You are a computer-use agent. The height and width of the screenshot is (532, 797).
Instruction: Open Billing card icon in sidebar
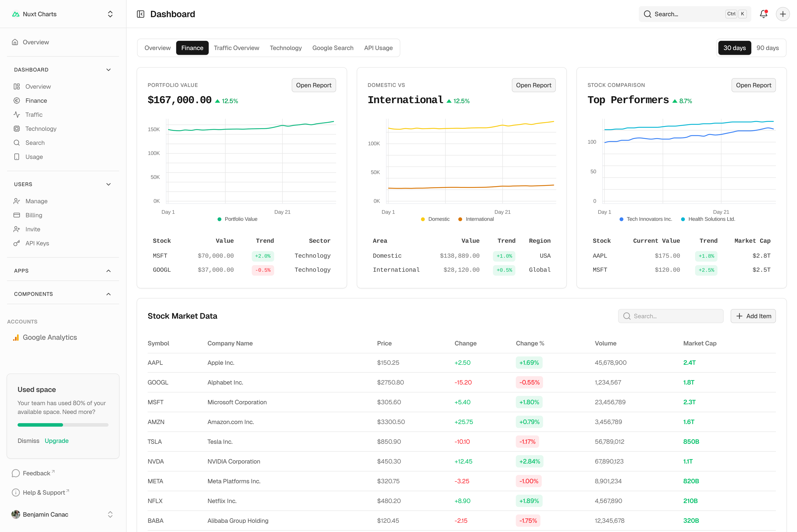click(x=17, y=215)
